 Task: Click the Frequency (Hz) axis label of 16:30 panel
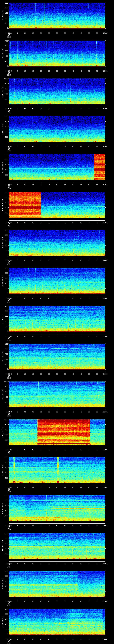click(3, 622)
